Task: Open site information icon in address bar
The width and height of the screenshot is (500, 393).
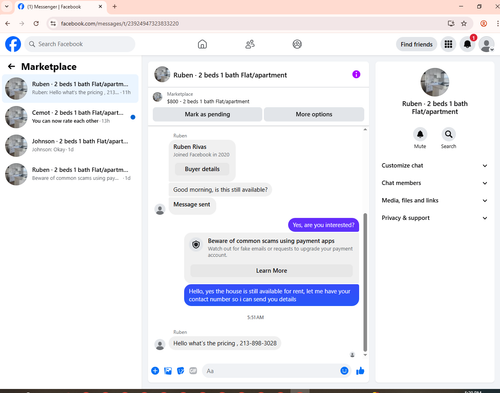Action: (53, 23)
